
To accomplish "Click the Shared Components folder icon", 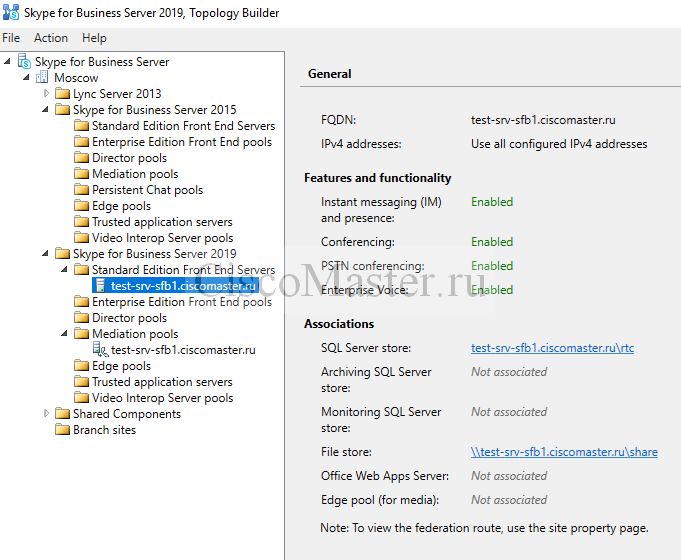I will pyautogui.click(x=63, y=413).
